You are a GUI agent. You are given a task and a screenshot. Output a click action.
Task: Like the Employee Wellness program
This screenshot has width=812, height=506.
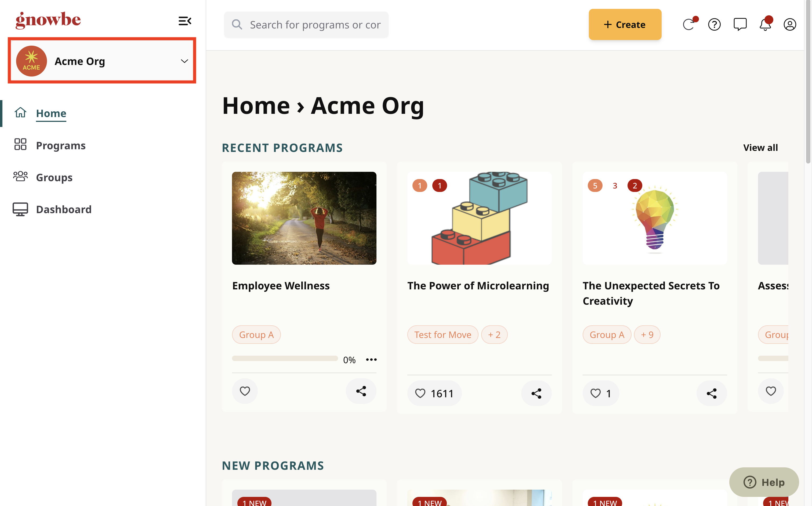(x=245, y=391)
